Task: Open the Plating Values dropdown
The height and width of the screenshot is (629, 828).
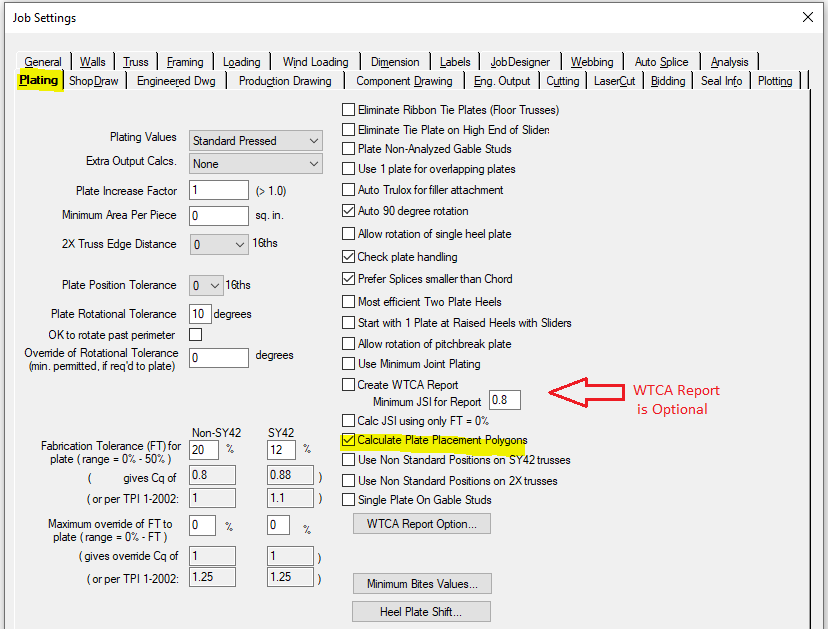Action: point(313,141)
